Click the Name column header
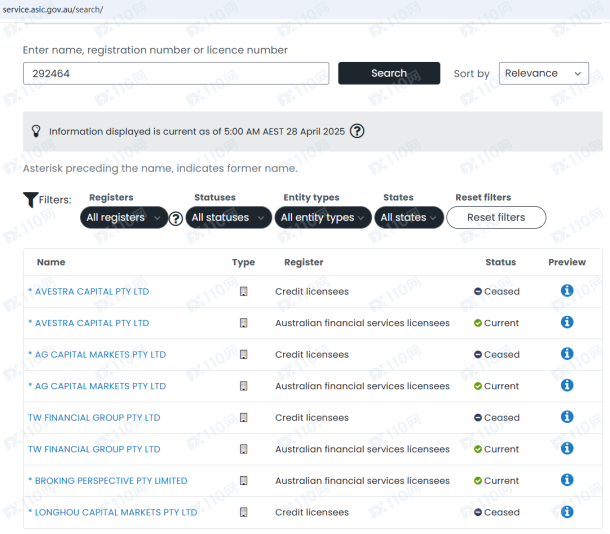The image size is (610, 534). (x=51, y=262)
